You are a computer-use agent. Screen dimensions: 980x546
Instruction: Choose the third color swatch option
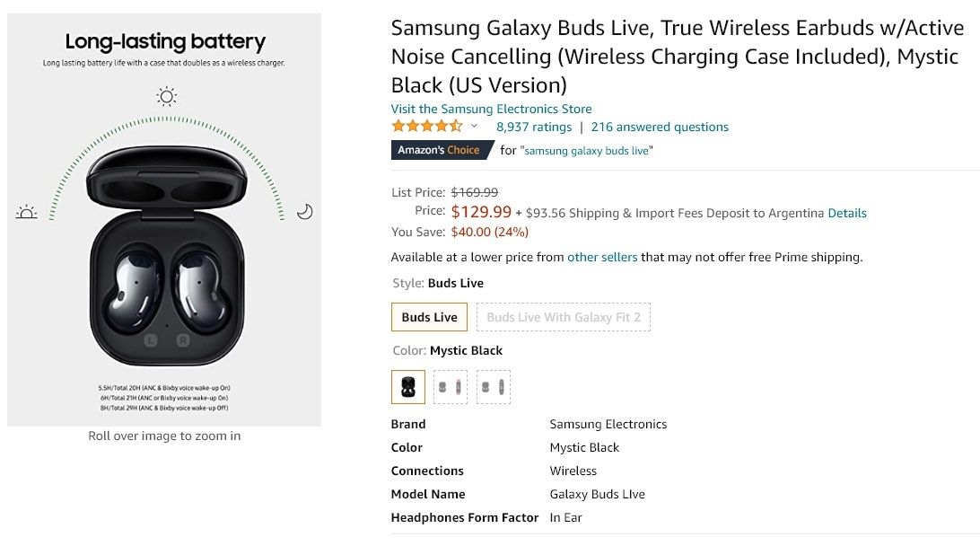tap(494, 387)
